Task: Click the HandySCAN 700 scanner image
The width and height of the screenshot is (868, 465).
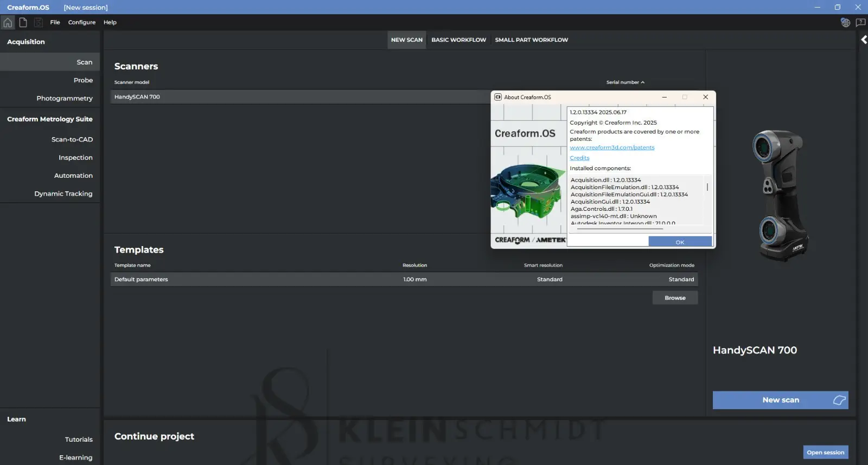Action: 780,195
